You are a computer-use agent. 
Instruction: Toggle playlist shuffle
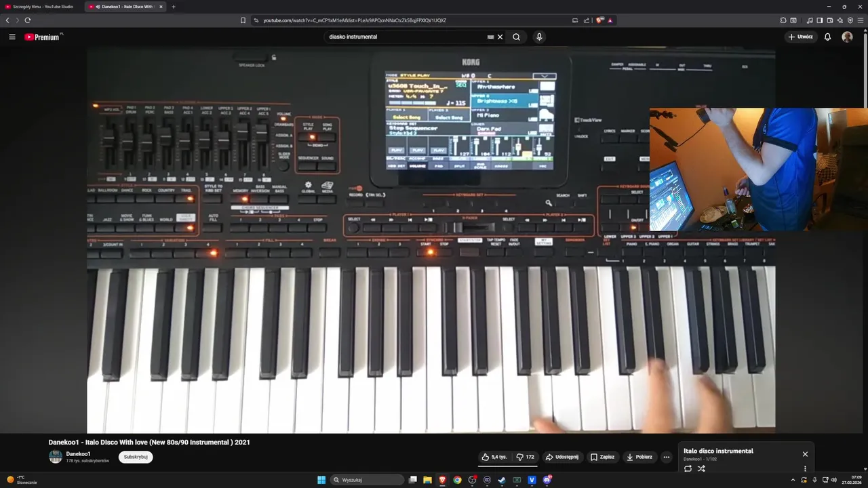701,468
